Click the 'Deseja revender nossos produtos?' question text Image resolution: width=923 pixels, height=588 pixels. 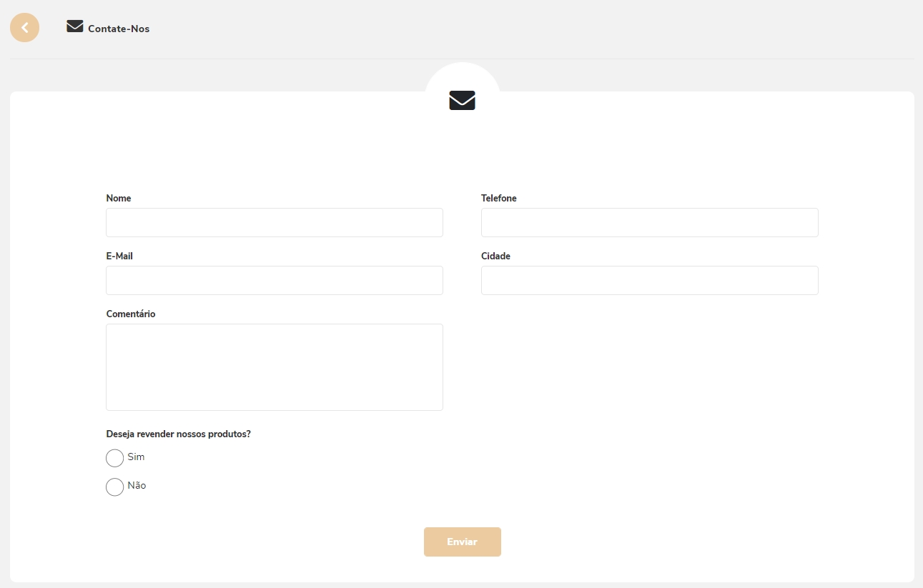click(x=178, y=434)
